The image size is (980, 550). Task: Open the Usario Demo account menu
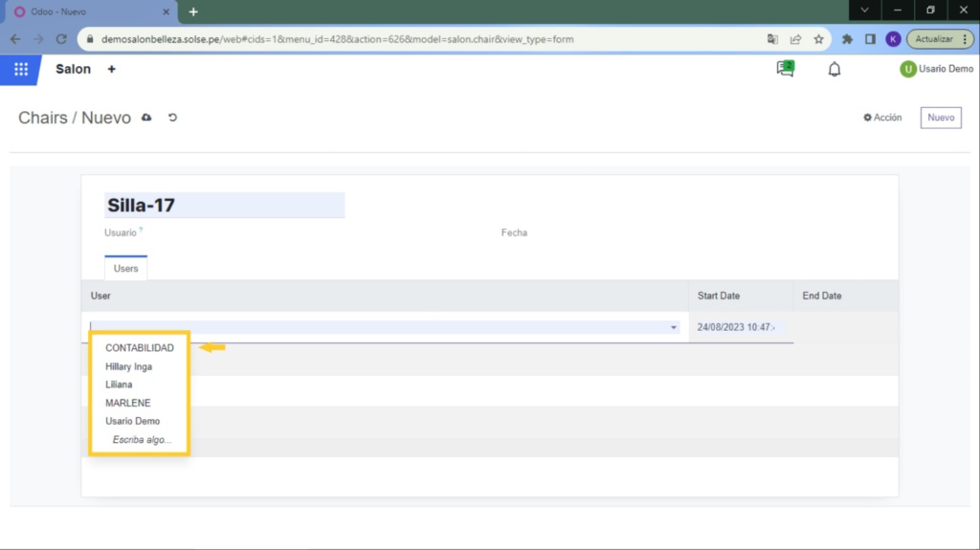(936, 69)
